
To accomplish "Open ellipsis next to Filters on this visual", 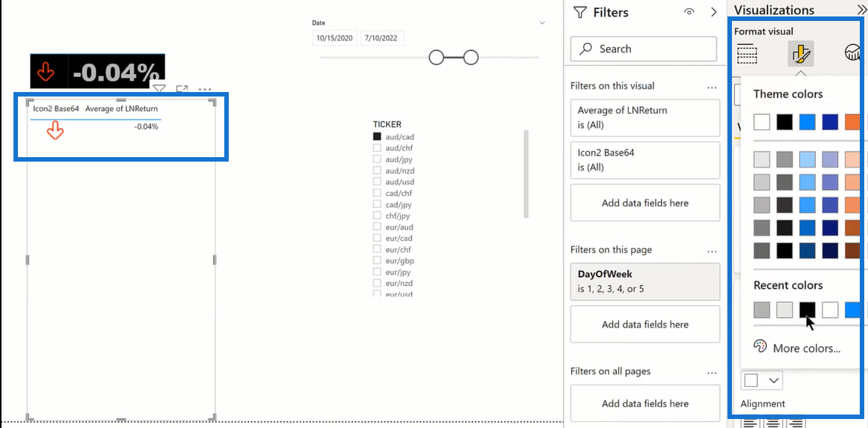I will point(712,86).
